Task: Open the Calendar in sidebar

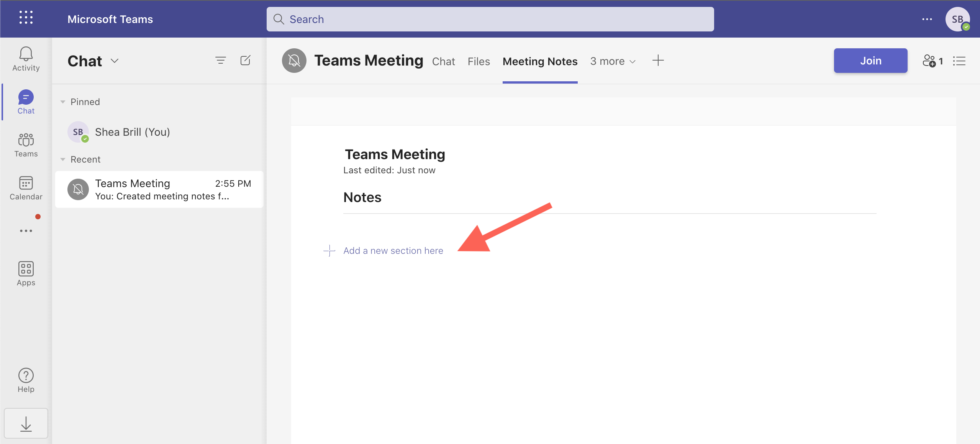Action: (26, 188)
